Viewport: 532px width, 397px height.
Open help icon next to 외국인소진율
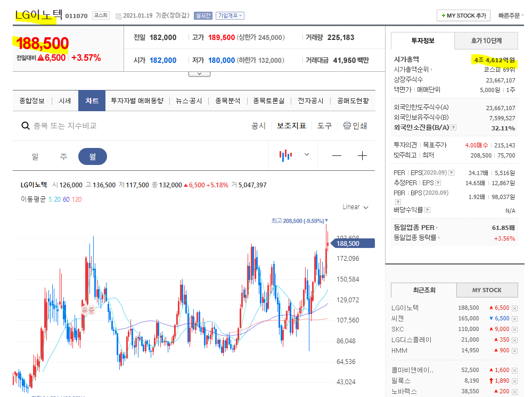(x=454, y=128)
